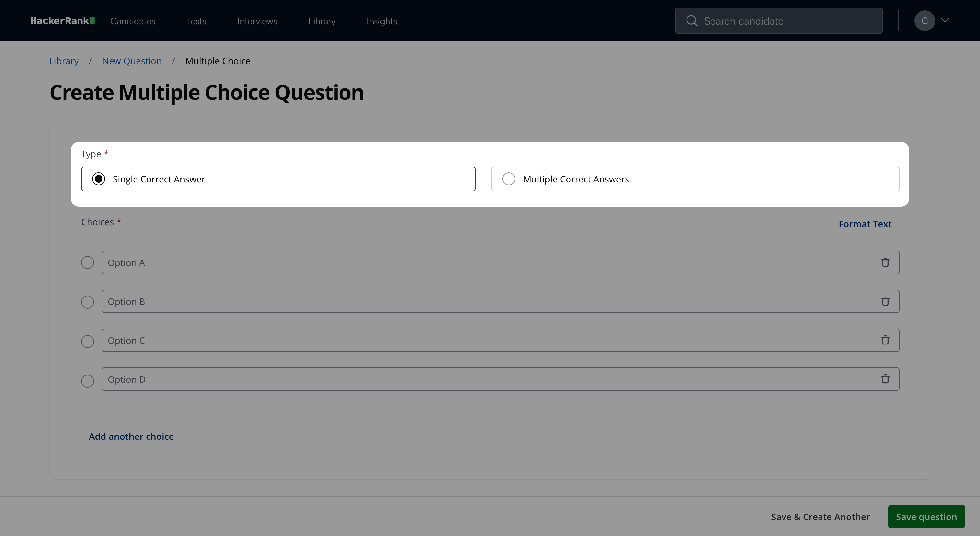Viewport: 980px width, 536px height.
Task: Click Save & Create Another
Action: [x=820, y=517]
